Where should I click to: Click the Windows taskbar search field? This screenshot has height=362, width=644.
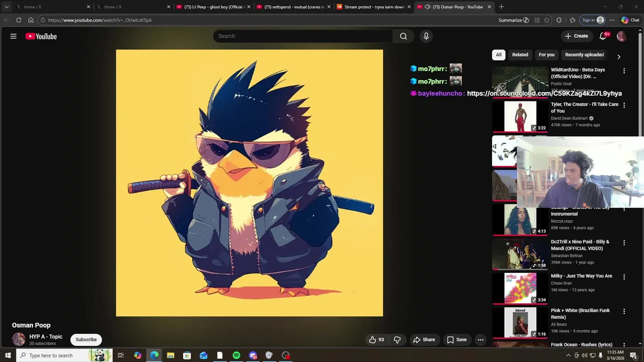(x=63, y=355)
